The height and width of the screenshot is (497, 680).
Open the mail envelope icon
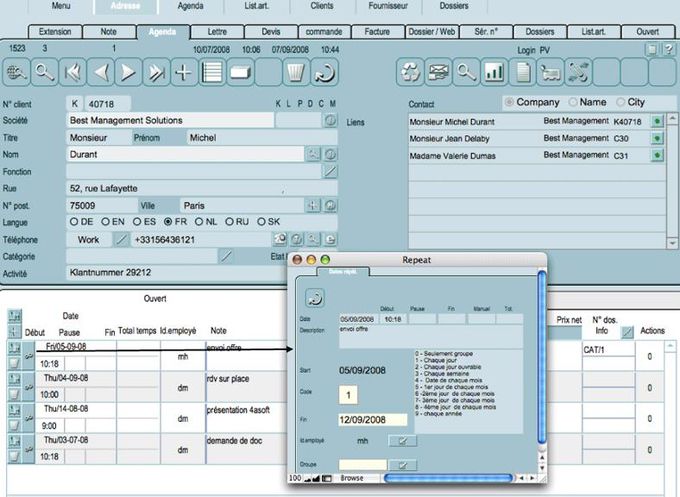pos(438,72)
